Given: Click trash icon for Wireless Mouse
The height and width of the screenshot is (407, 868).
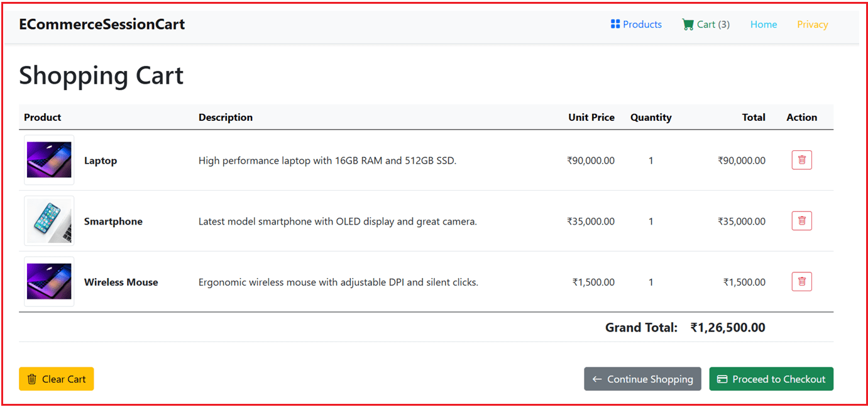Looking at the screenshot, I should [801, 282].
